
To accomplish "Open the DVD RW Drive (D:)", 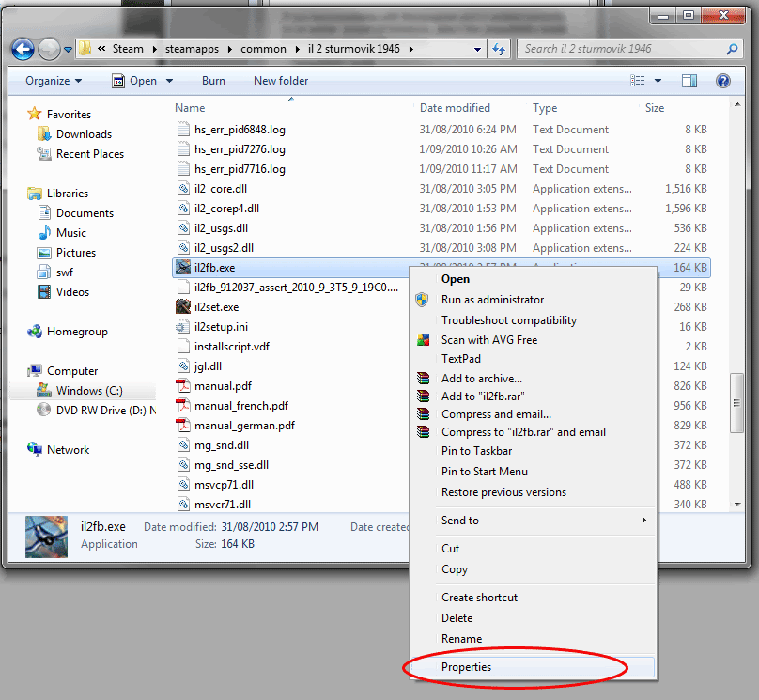I will pos(105,411).
